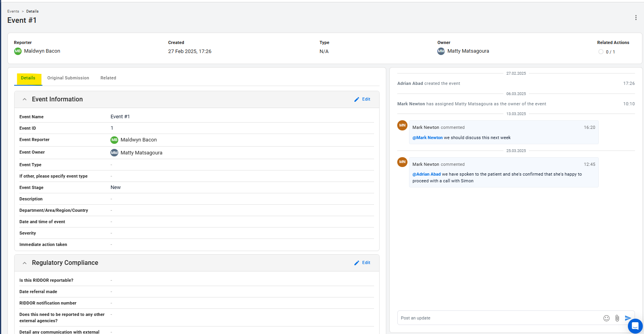
Task: Open the three-dot more options menu
Action: pos(636,18)
